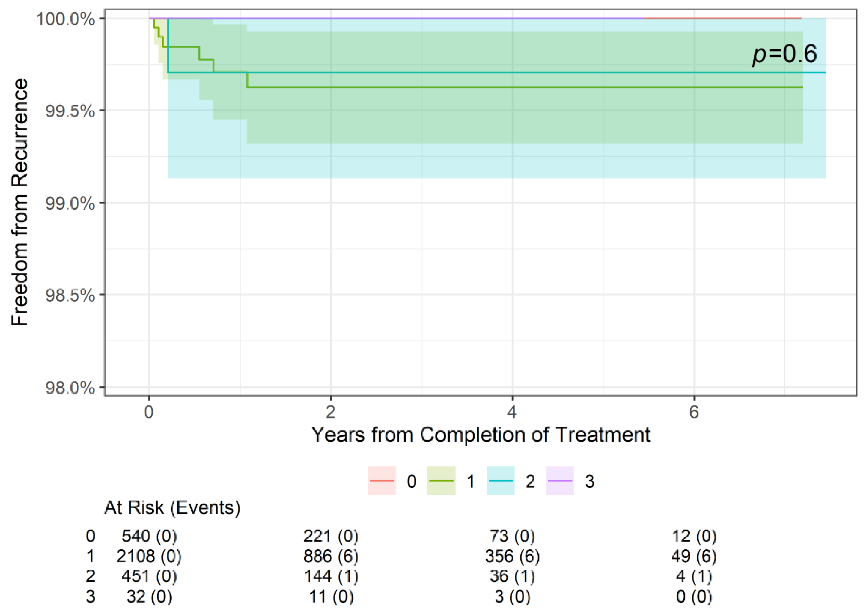Click the 'Freedom from Recurrence' y-axis title

pyautogui.click(x=20, y=203)
